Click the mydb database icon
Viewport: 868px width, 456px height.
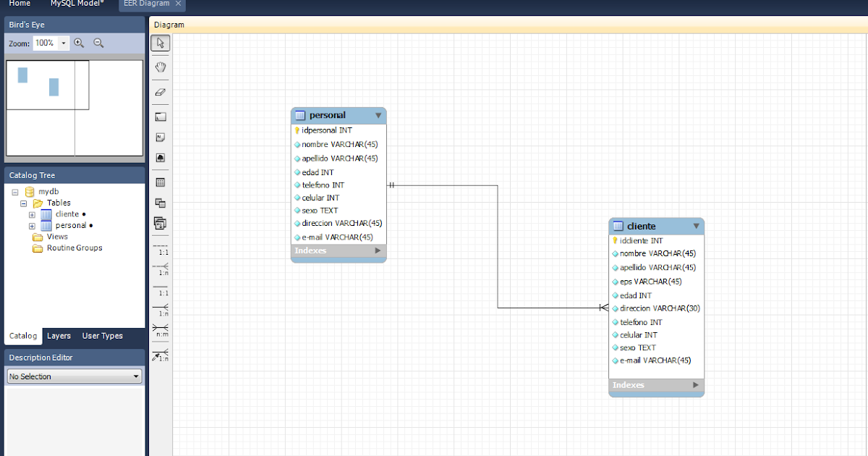tap(30, 192)
